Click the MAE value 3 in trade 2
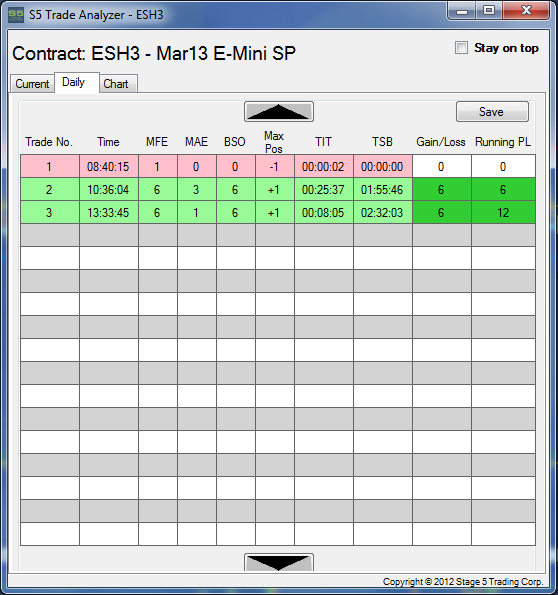Screen dimensions: 558x595 [x=197, y=189]
